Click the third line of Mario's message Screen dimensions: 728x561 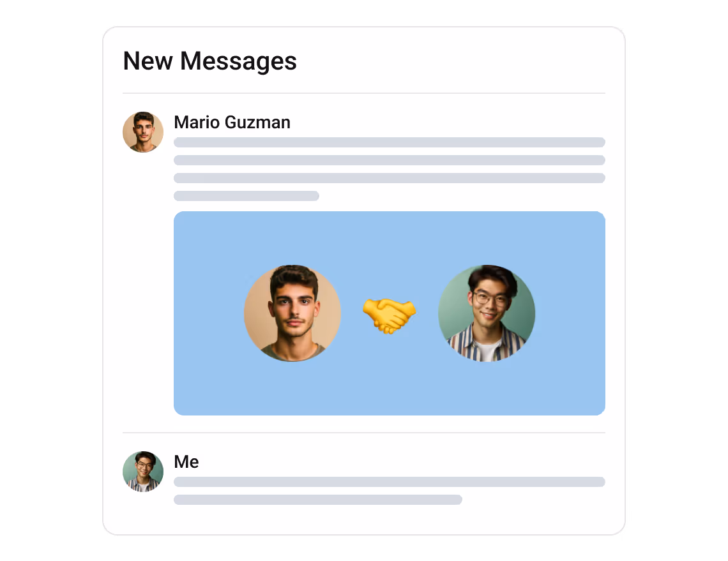(x=390, y=177)
